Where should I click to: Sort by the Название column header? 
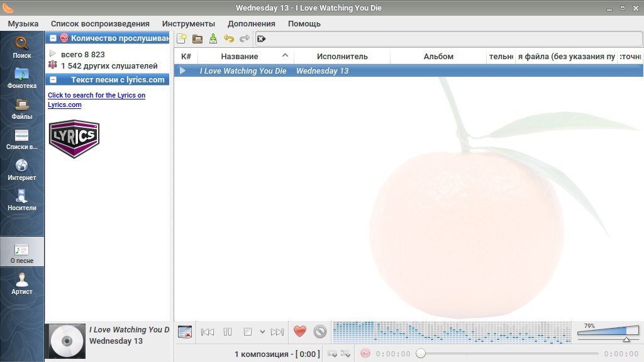coord(246,57)
